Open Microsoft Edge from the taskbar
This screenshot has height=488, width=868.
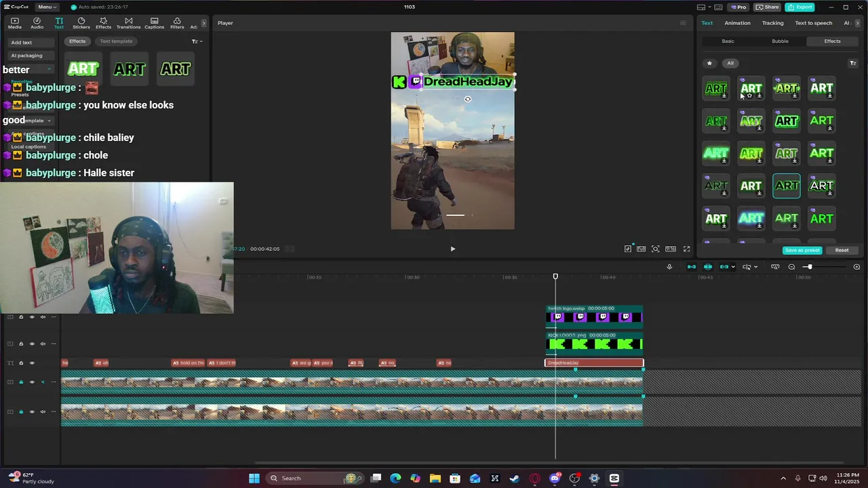[395, 479]
